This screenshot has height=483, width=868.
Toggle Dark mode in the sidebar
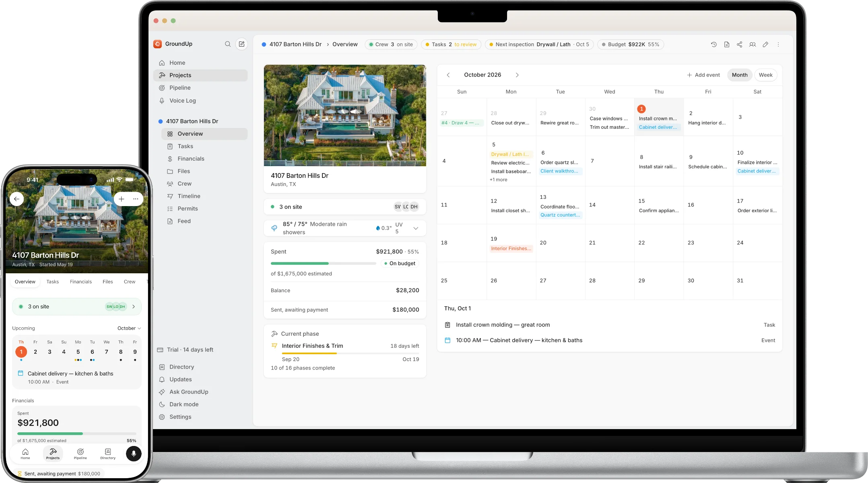(x=200, y=404)
